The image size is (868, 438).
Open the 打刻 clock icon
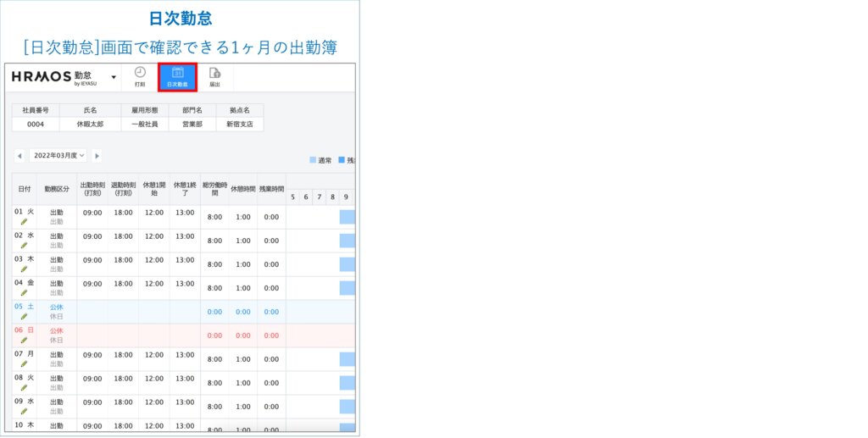pyautogui.click(x=140, y=76)
